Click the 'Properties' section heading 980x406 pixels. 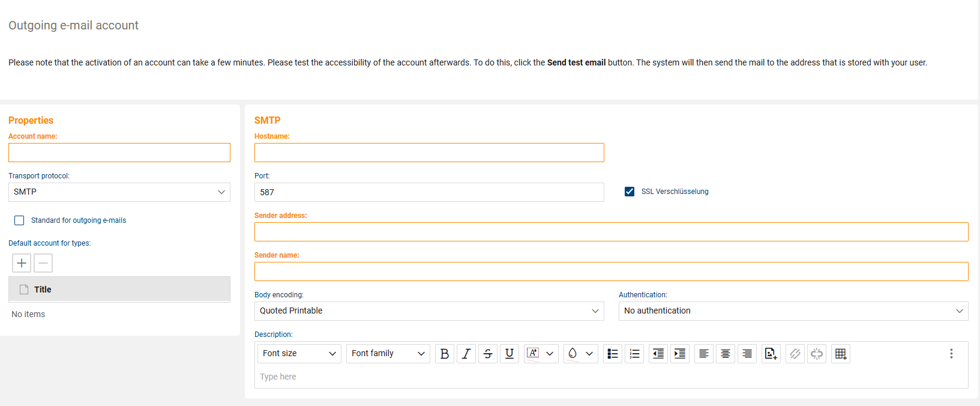(31, 120)
